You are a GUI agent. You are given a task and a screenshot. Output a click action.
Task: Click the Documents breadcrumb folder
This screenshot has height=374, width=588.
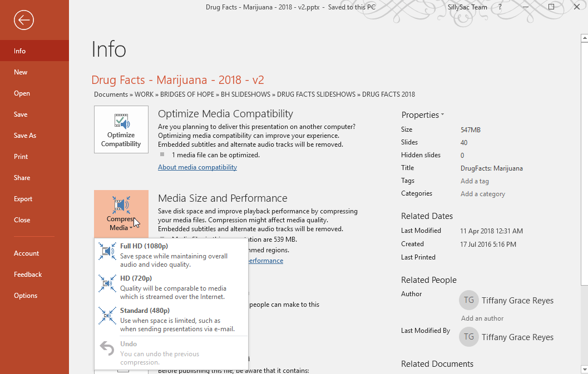(x=111, y=94)
